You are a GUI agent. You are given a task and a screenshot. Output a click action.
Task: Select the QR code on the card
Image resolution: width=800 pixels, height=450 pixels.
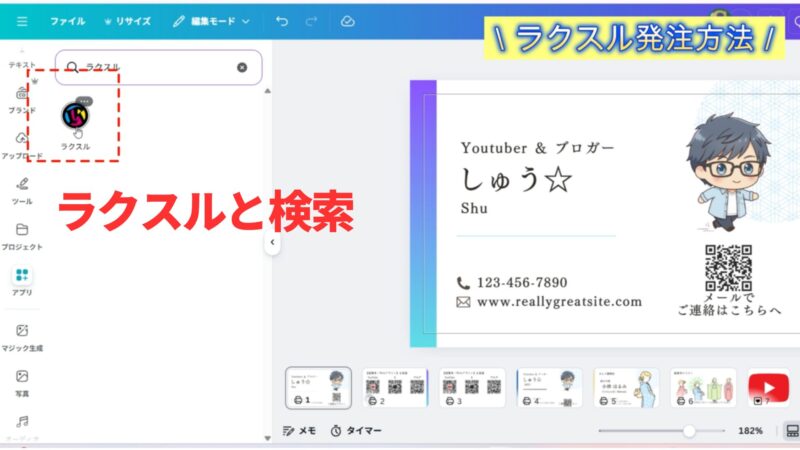tap(728, 268)
